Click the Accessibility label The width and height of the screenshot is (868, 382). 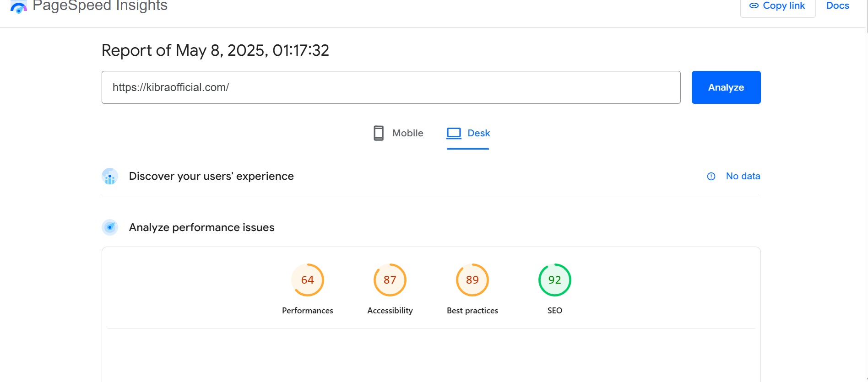click(x=390, y=311)
